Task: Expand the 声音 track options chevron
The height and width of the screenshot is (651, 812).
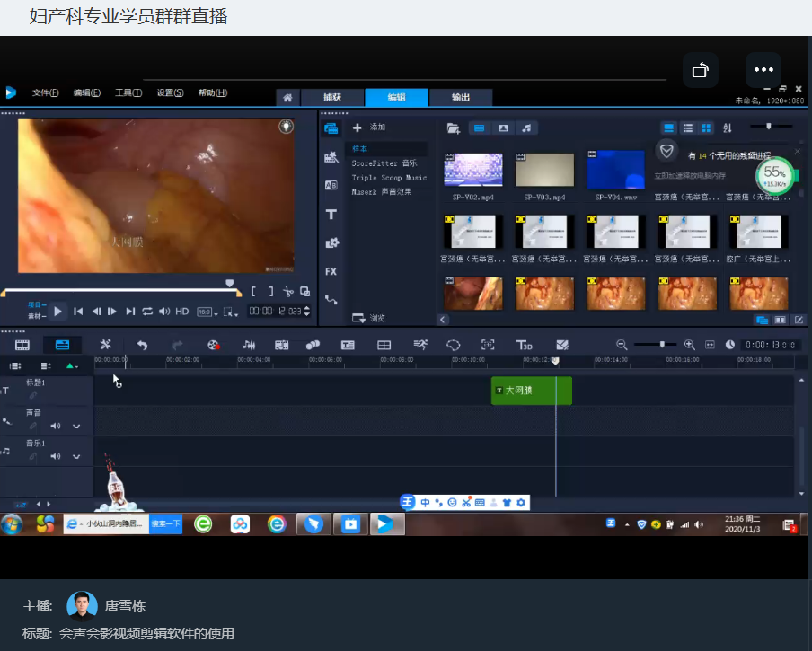Action: [x=76, y=427]
